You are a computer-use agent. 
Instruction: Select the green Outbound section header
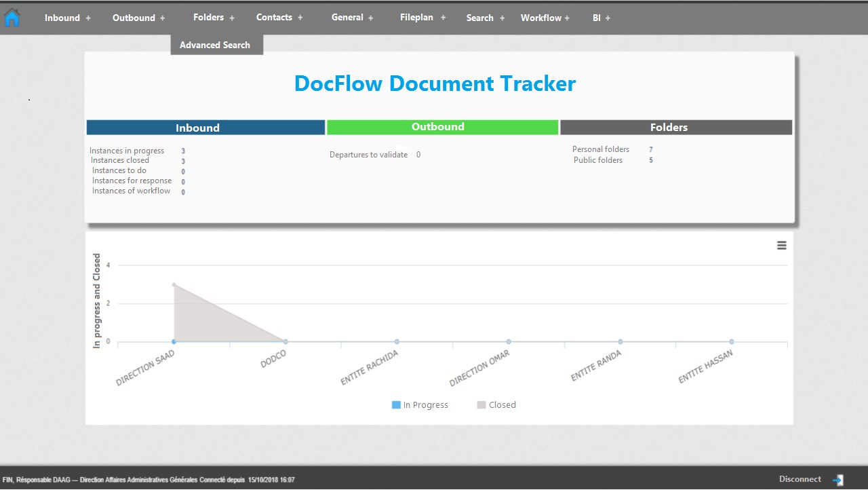(443, 127)
